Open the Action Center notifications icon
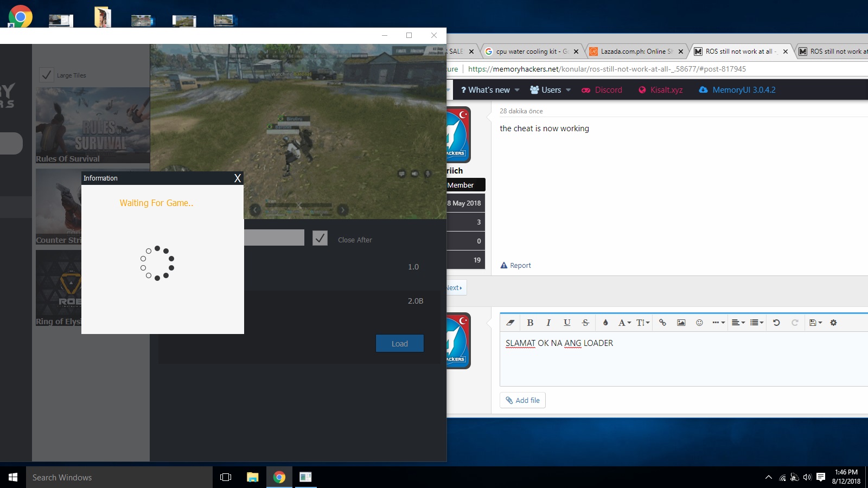 point(821,477)
